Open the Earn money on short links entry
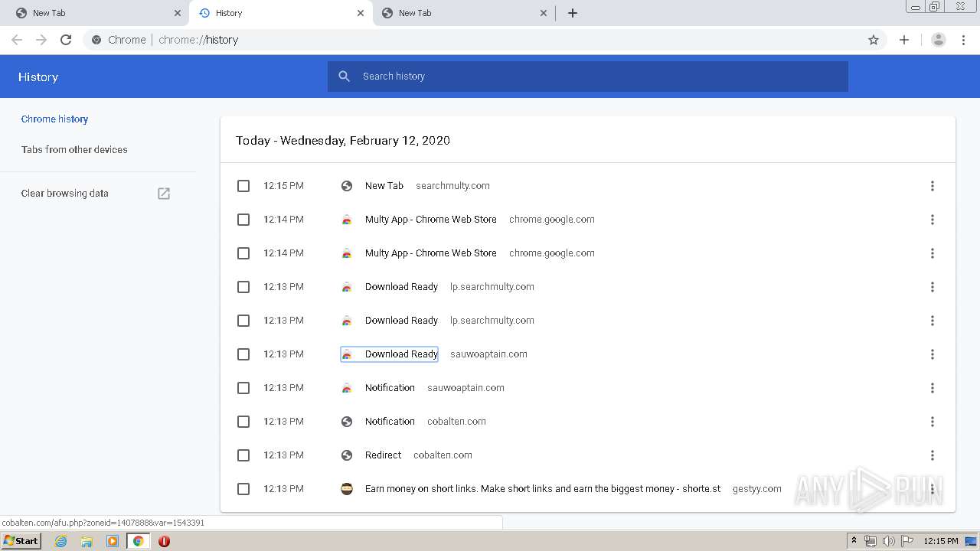 [x=543, y=489]
